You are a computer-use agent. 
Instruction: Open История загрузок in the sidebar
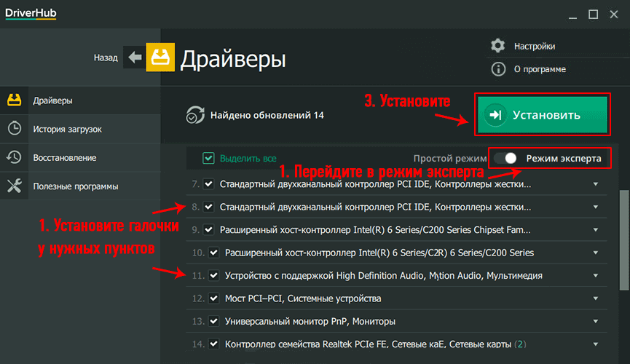point(67,129)
